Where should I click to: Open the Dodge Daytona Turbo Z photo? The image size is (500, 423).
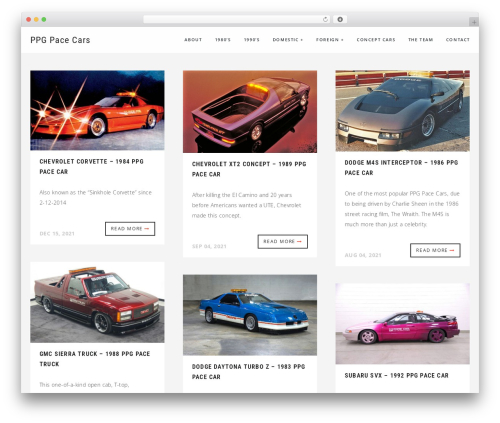(250, 315)
